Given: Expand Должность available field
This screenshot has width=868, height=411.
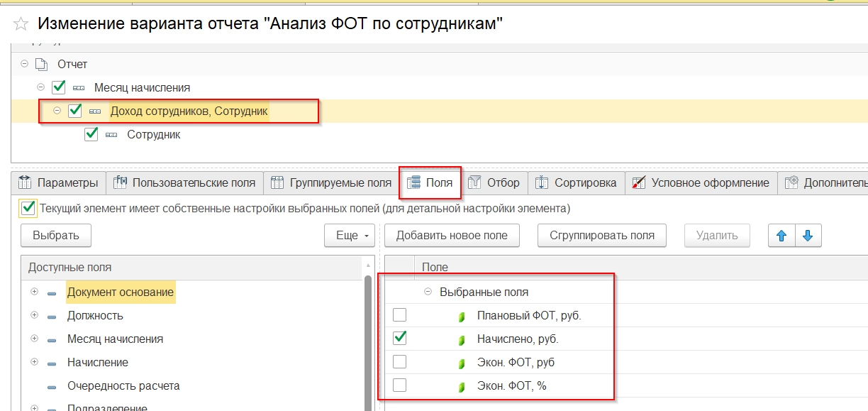Looking at the screenshot, I should [x=34, y=315].
